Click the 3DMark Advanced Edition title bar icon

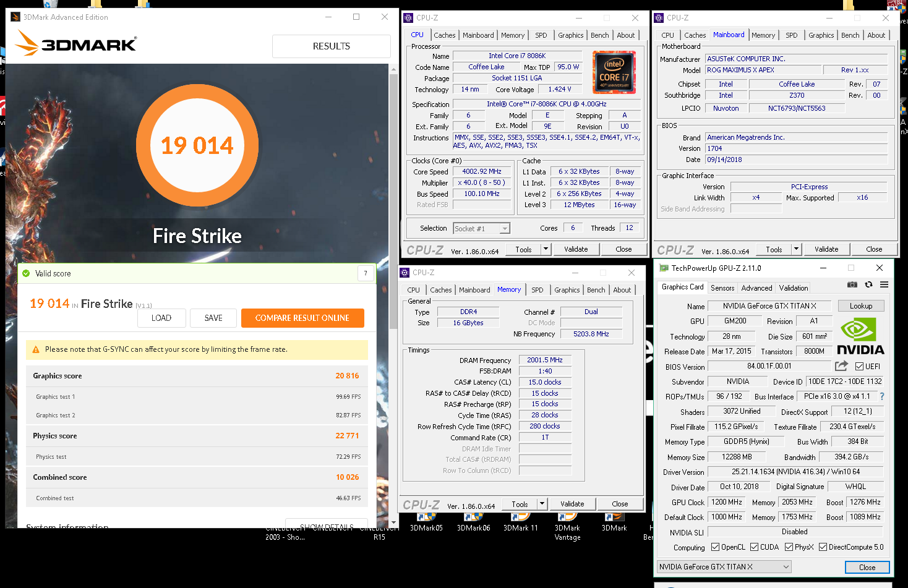click(x=15, y=17)
